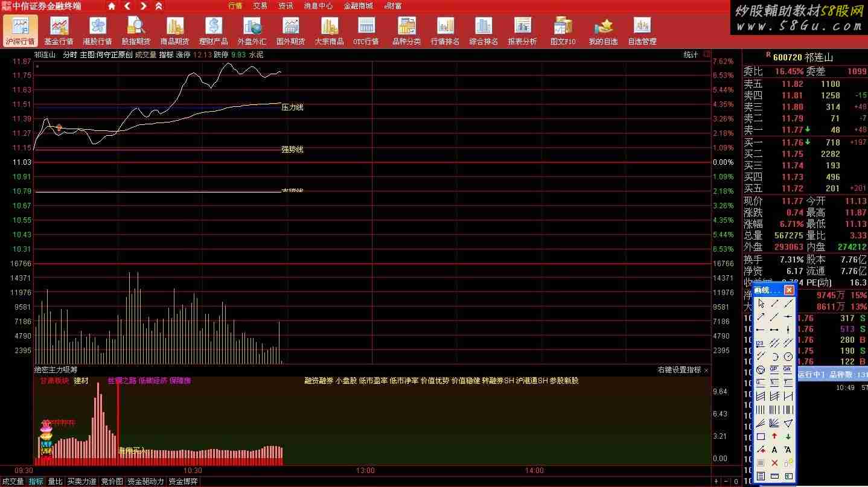Screen dimensions: 868x487
Task: Switch to 资金博弈 bottom tab
Action: (183, 482)
